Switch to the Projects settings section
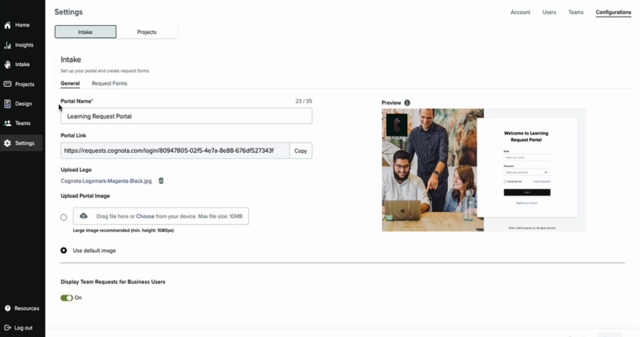Screen dimensions: 644x337 click(147, 32)
